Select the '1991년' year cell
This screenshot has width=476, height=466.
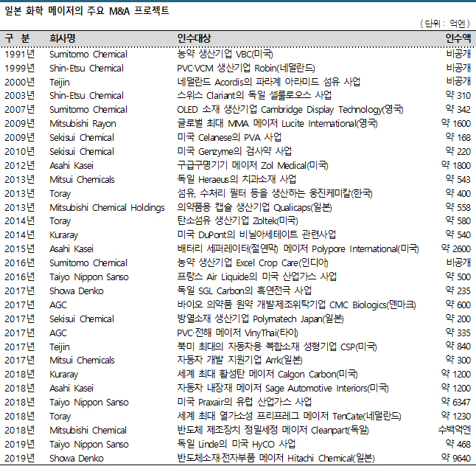(19, 54)
